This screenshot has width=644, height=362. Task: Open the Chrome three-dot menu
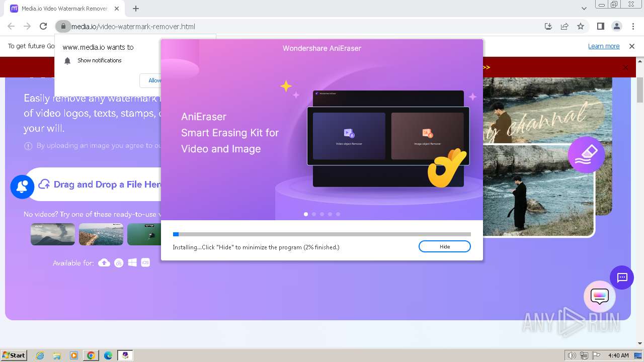pos(633,26)
